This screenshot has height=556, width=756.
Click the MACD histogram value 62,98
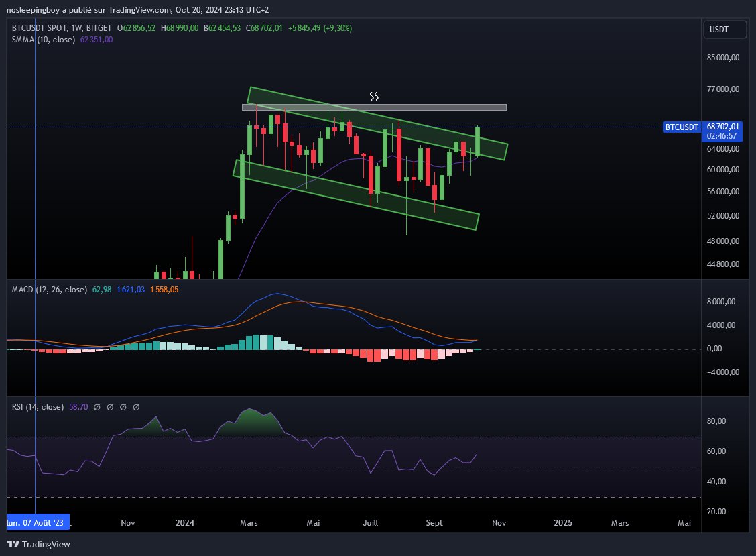point(102,290)
